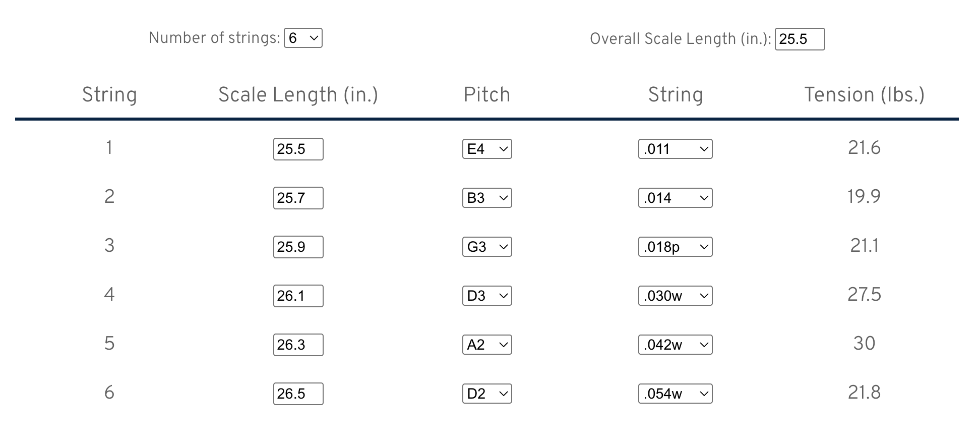Click the 25.9 scale length input
This screenshot has height=441, width=980.
298,247
